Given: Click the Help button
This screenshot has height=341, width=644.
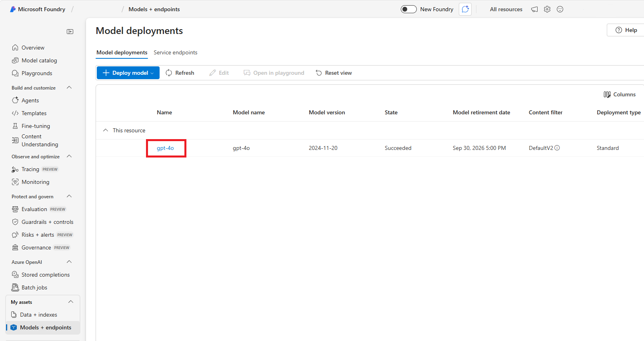Looking at the screenshot, I should pos(626,30).
